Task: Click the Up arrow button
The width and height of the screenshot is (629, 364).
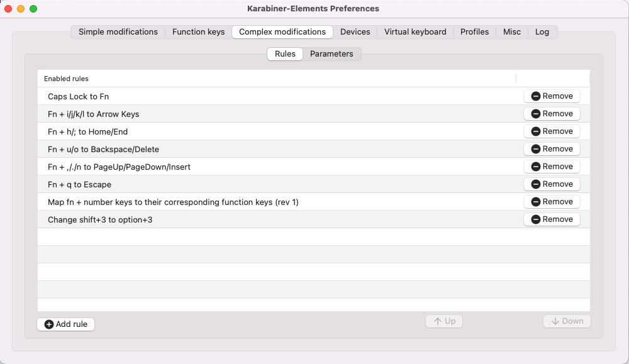Action: click(x=444, y=321)
